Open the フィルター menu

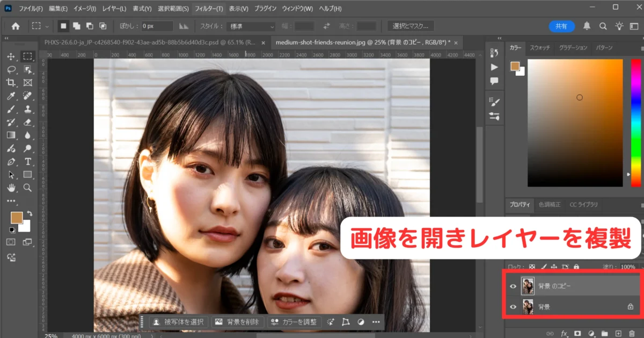coord(208,9)
